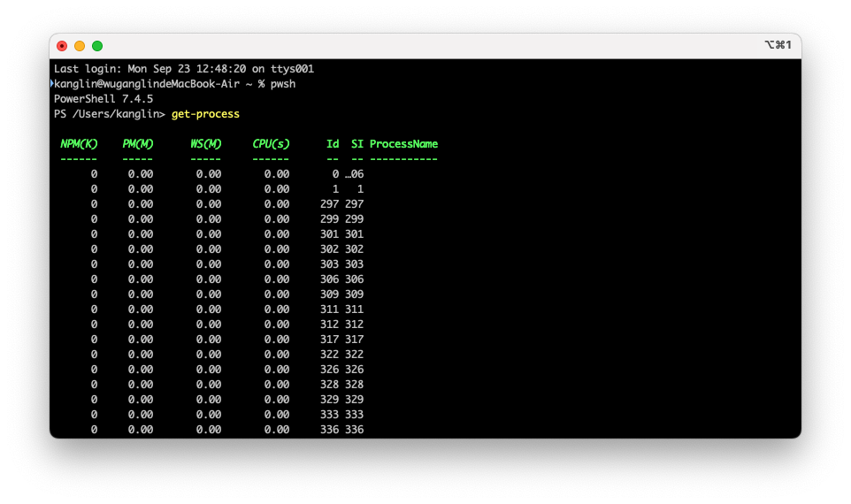This screenshot has width=851, height=504.
Task: Click Id value 0 in first row
Action: tap(335, 174)
